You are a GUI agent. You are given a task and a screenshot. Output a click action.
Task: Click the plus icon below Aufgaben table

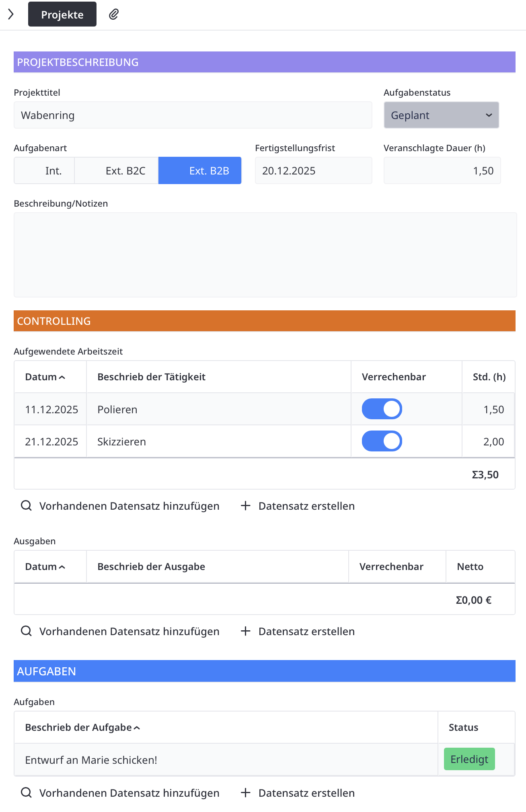[x=245, y=793]
